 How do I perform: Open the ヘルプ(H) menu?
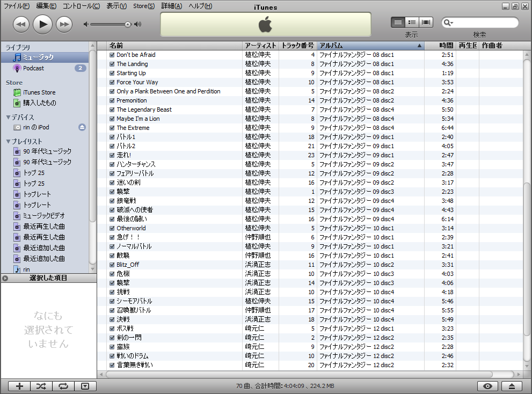(200, 6)
